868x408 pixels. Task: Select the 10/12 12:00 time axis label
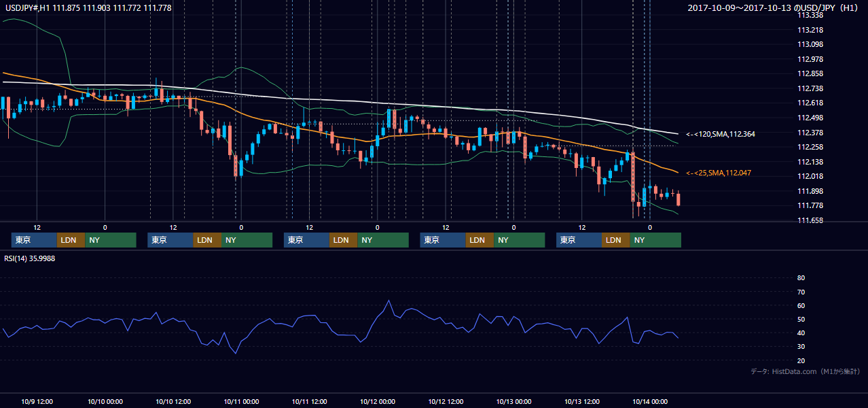(x=446, y=401)
